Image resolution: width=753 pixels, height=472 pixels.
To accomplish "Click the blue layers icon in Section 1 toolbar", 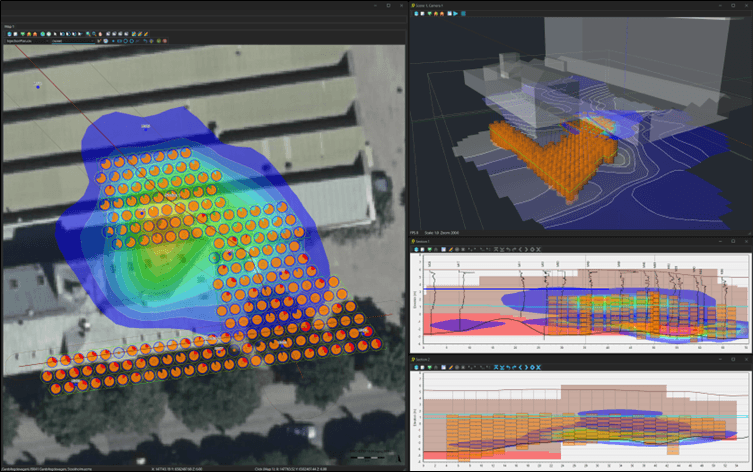I will 416,249.
